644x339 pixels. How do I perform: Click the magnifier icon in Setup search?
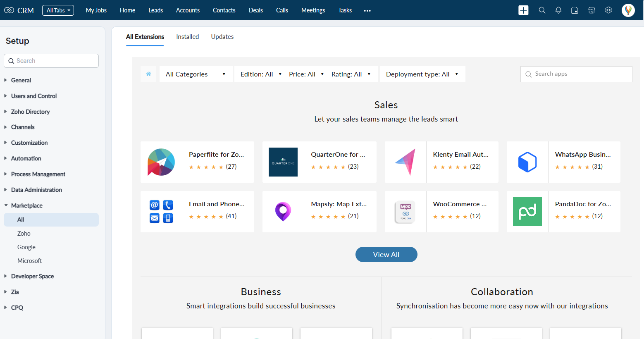pyautogui.click(x=11, y=61)
